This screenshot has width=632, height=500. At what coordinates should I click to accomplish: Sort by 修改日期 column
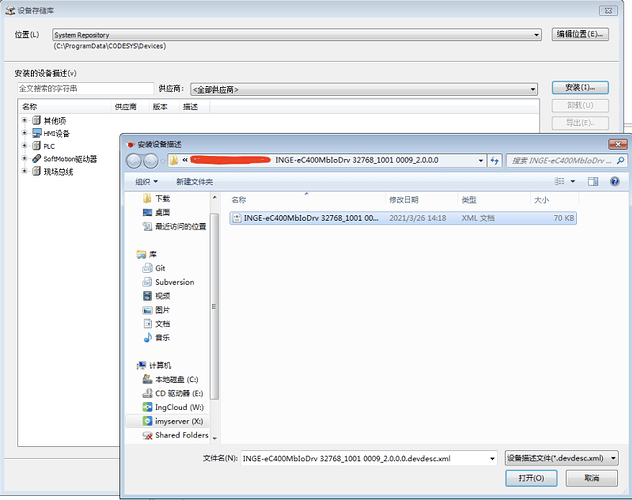(403, 200)
